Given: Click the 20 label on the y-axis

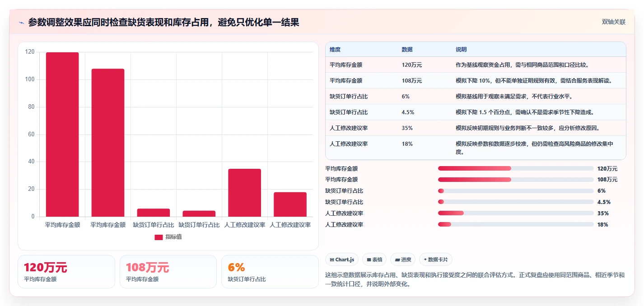Looking at the screenshot, I should click(x=31, y=189).
